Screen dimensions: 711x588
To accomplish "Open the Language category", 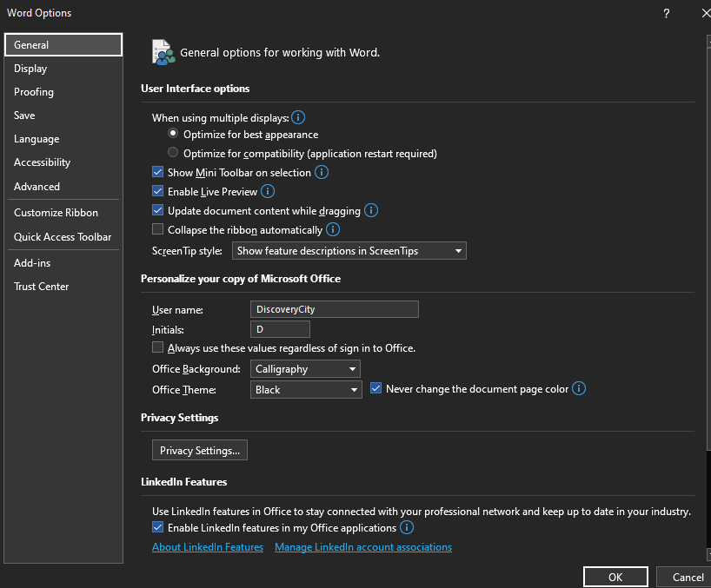I will [63, 139].
